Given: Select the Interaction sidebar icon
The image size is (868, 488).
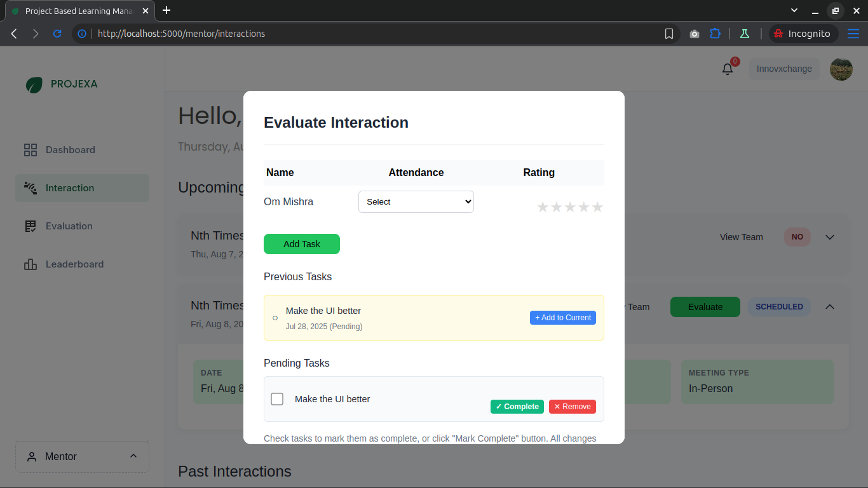Looking at the screenshot, I should pyautogui.click(x=30, y=187).
